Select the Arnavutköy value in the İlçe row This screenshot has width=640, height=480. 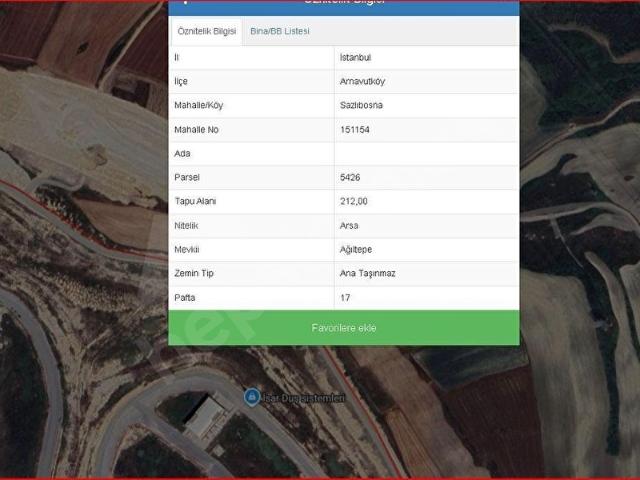362,81
